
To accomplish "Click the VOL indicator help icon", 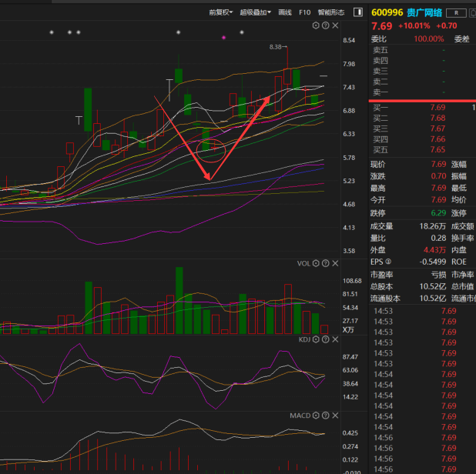I will tap(326, 263).
